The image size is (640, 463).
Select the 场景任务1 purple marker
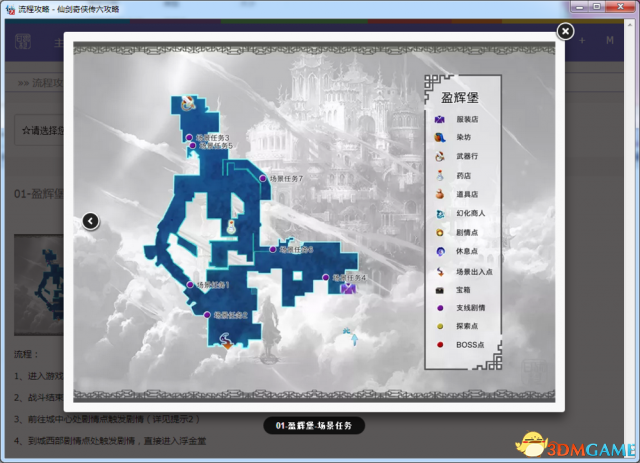(x=190, y=285)
